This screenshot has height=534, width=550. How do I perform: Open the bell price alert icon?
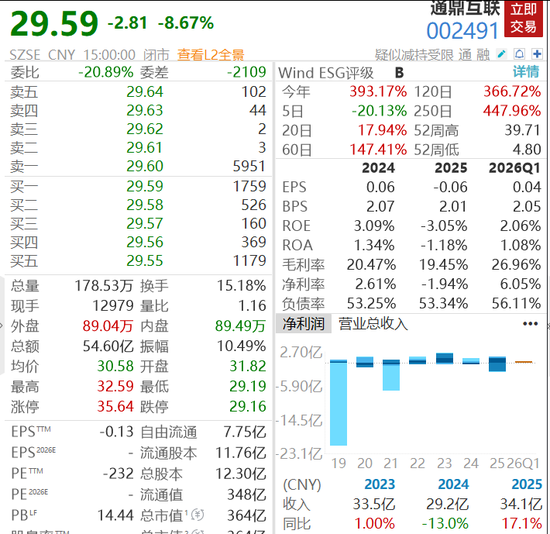coord(519,54)
